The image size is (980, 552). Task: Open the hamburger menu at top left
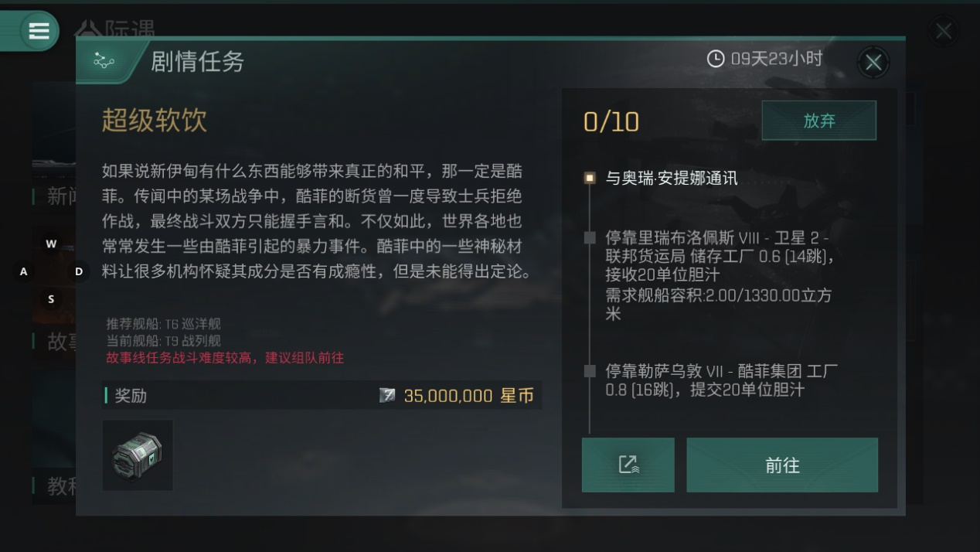coord(39,31)
